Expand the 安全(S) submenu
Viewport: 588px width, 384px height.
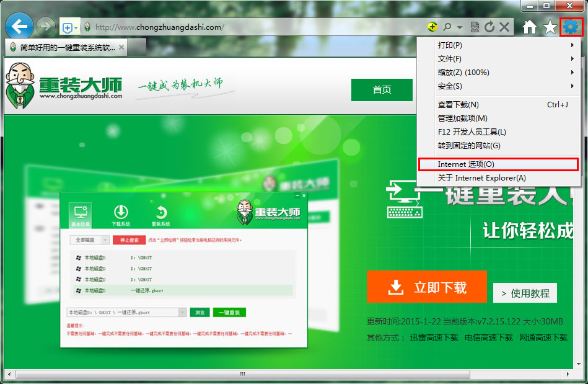click(499, 86)
